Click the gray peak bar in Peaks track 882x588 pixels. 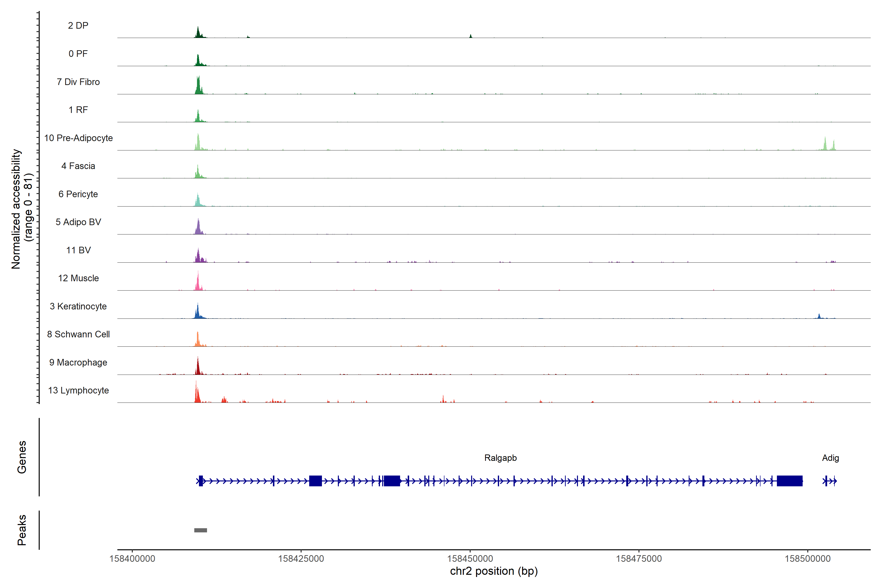pyautogui.click(x=200, y=530)
